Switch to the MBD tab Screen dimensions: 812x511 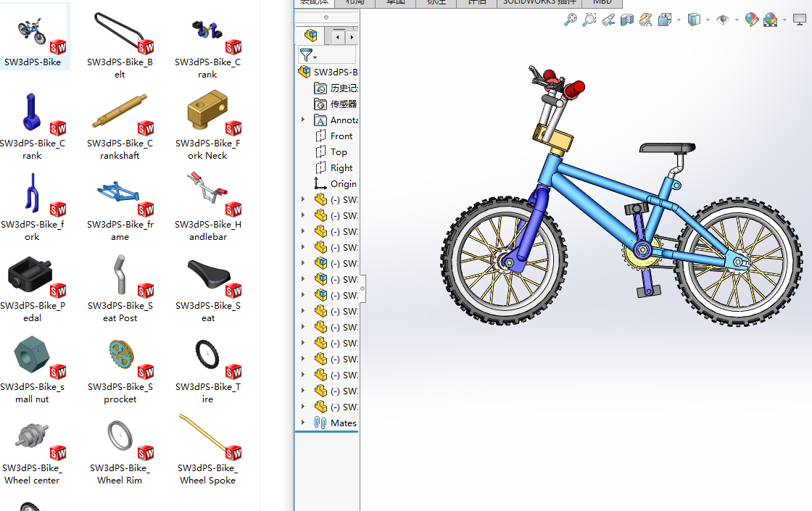602,2
